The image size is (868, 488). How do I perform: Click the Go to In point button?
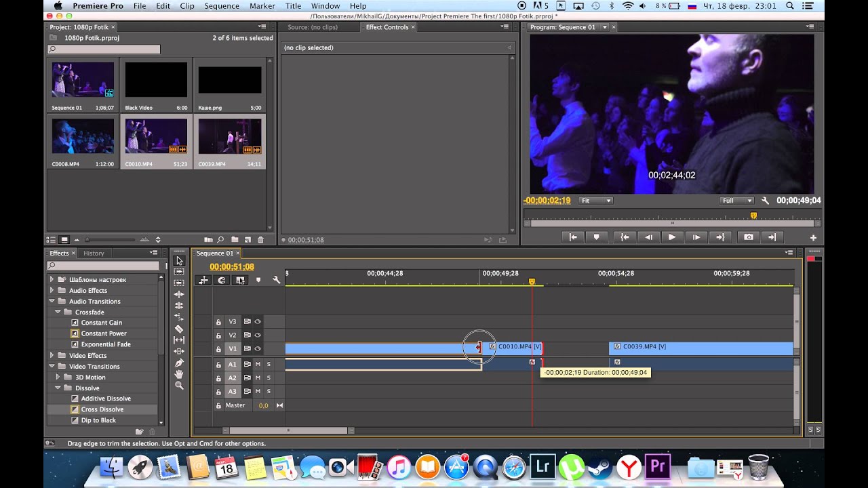(x=625, y=237)
